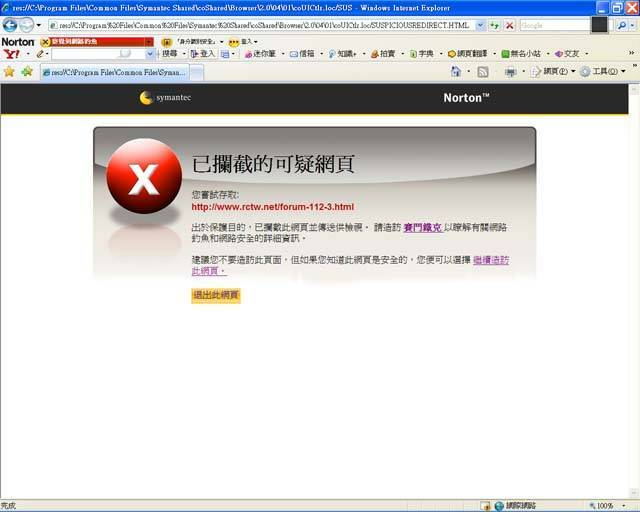Click the Yahoo toolbar 登入 sign-in button
This screenshot has height=512, width=640.
pos(203,53)
